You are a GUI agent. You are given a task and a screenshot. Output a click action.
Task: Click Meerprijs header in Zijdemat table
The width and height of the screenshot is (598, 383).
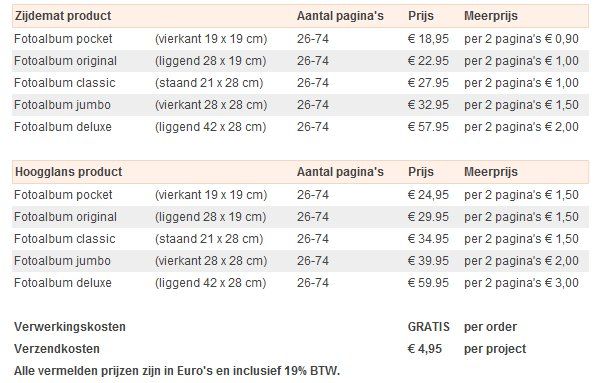click(x=491, y=16)
